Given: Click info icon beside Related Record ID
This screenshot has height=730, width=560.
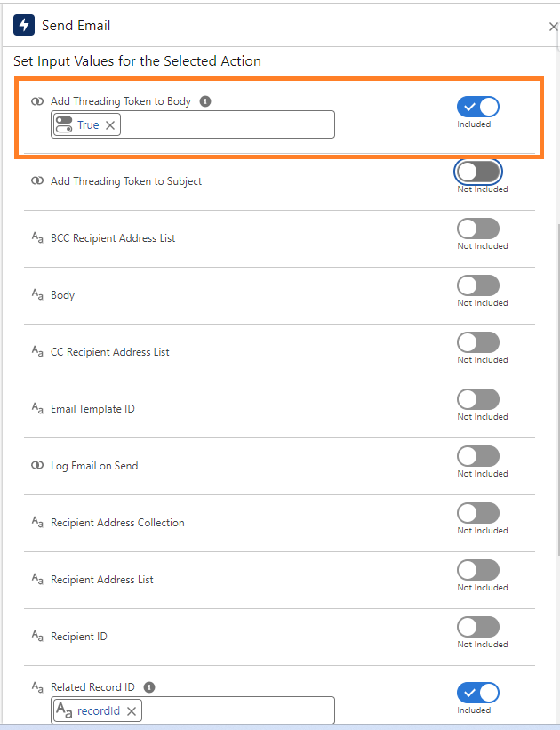Looking at the screenshot, I should [149, 687].
